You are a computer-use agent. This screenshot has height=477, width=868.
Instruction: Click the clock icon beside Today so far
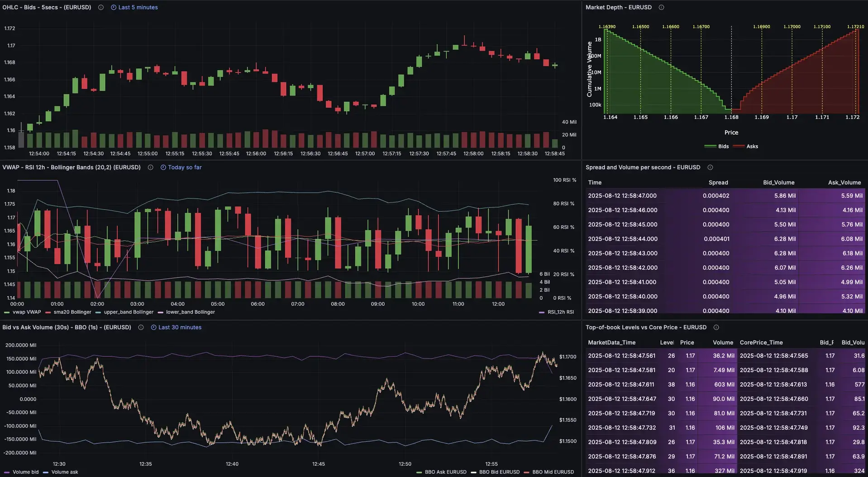163,167
